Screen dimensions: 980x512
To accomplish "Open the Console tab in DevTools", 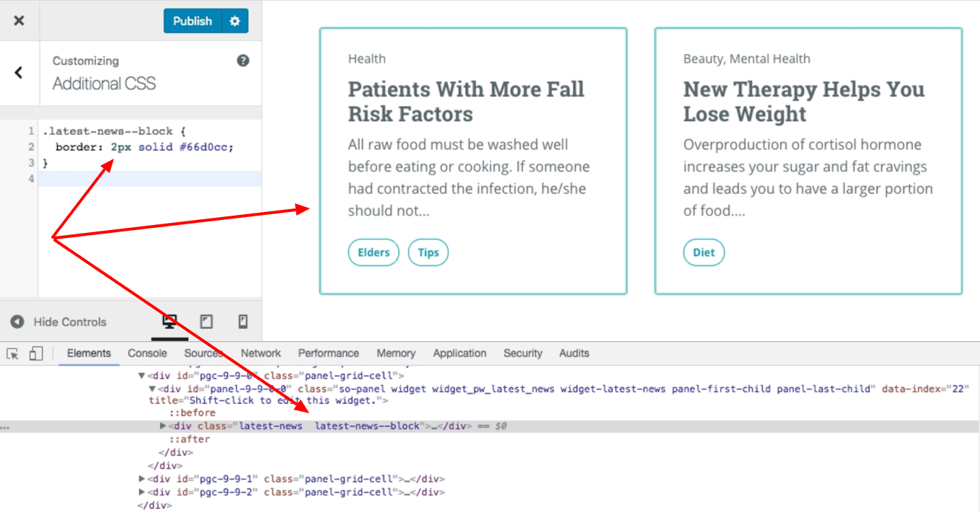I will click(x=147, y=353).
